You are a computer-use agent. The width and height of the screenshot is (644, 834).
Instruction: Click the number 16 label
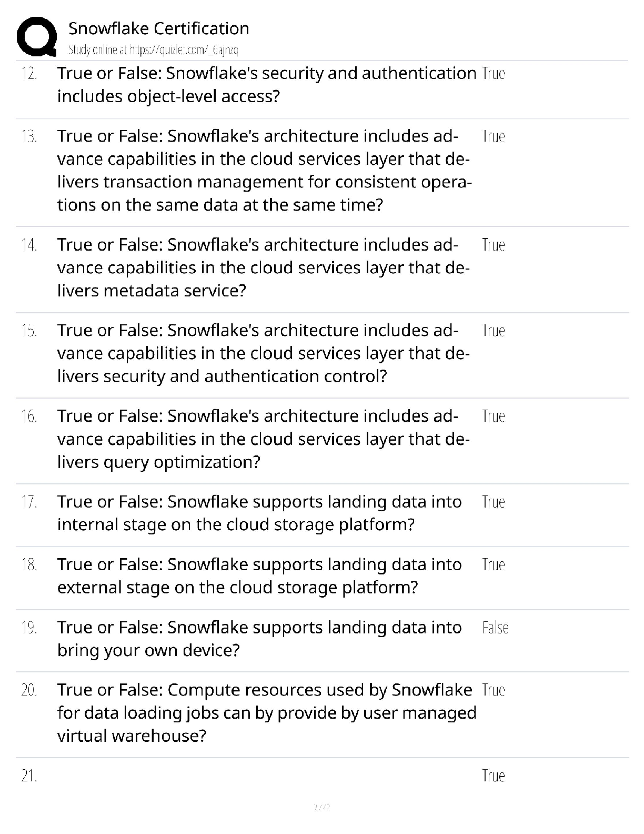(x=29, y=416)
